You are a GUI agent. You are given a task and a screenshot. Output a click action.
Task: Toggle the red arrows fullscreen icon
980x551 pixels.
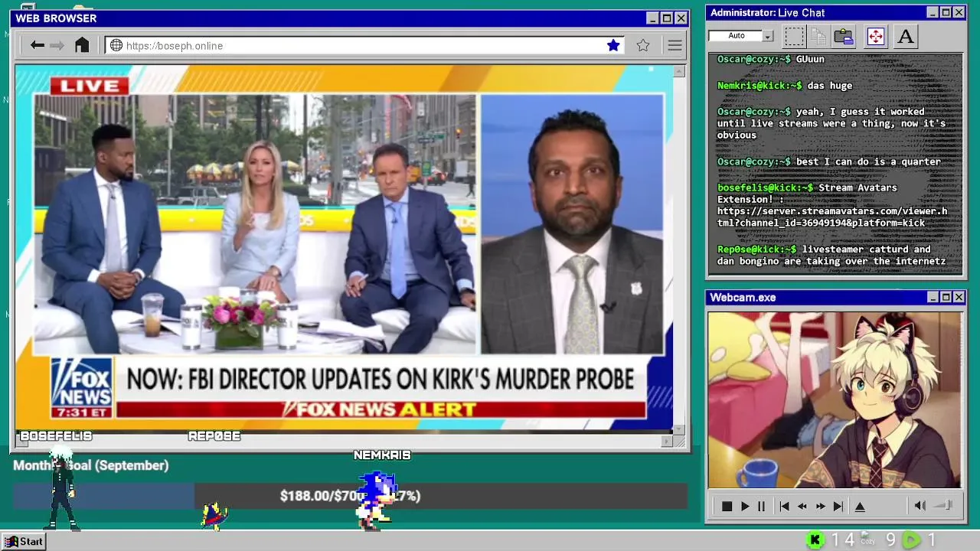click(875, 36)
